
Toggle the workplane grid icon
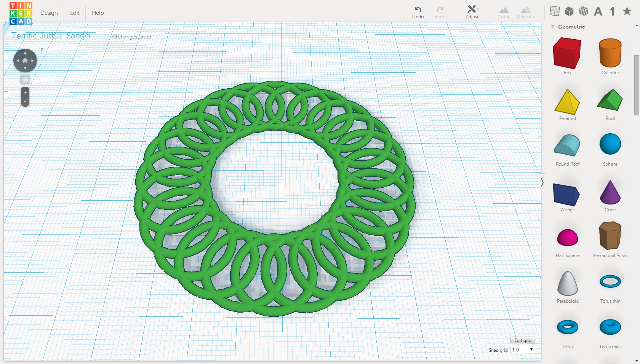point(555,11)
